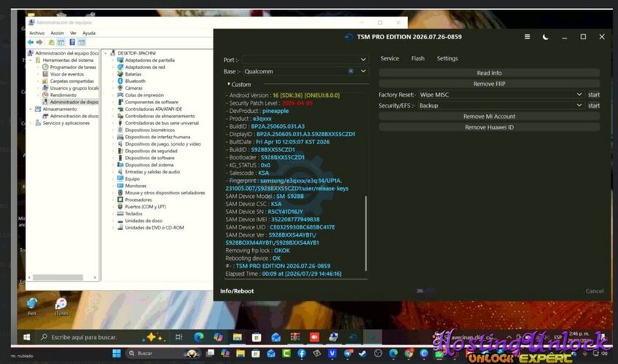618x364 pixels.
Task: Click the Baterías device icon
Action: [x=120, y=74]
